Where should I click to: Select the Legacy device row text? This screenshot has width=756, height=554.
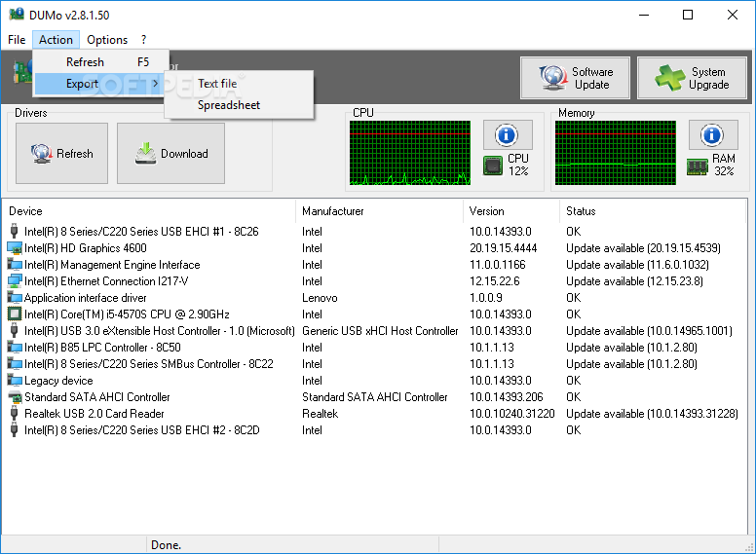point(58,381)
